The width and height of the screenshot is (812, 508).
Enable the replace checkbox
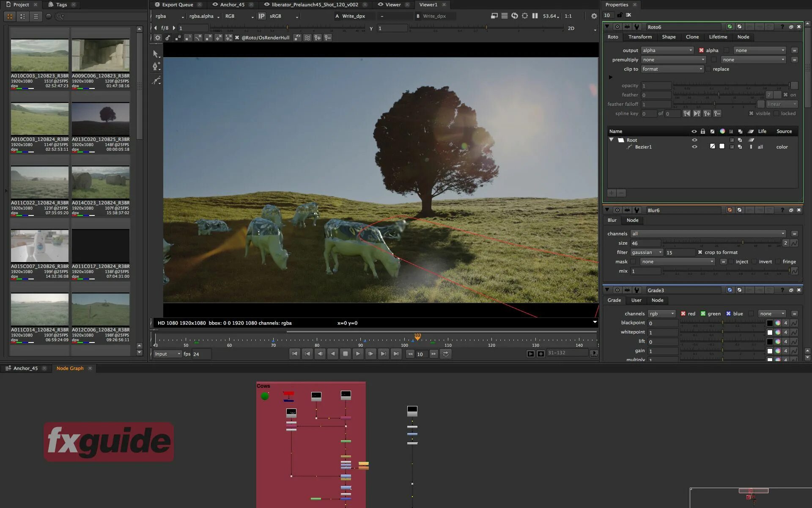pos(708,69)
